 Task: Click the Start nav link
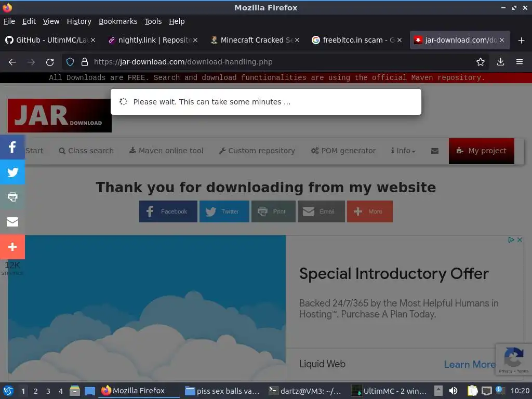[34, 151]
